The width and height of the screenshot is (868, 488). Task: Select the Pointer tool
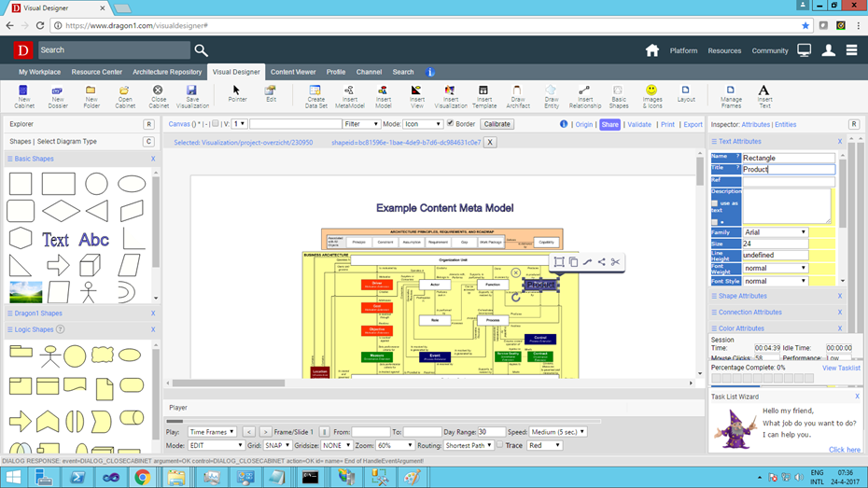coord(237,94)
